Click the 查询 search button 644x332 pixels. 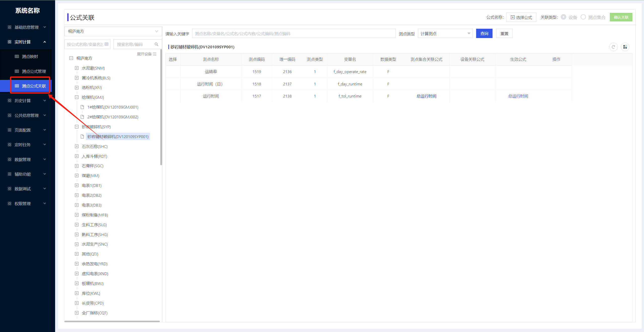(x=484, y=34)
